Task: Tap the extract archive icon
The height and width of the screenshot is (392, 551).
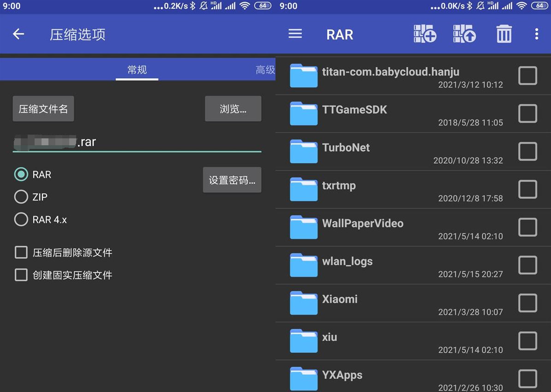Action: [464, 34]
